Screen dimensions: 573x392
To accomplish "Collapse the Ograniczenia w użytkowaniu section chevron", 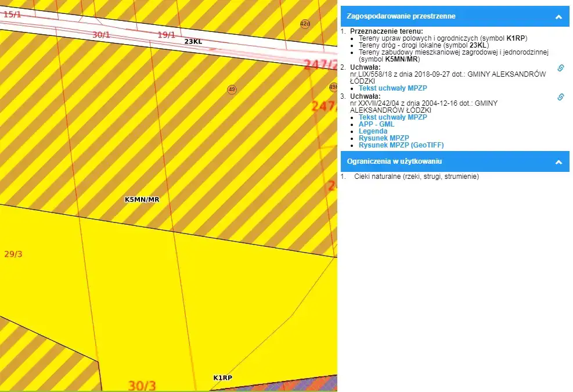I will tap(558, 161).
